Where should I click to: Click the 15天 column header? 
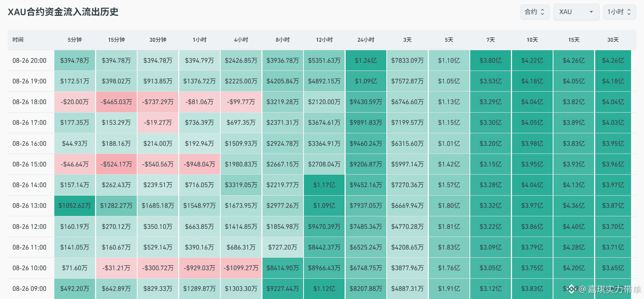coord(574,40)
